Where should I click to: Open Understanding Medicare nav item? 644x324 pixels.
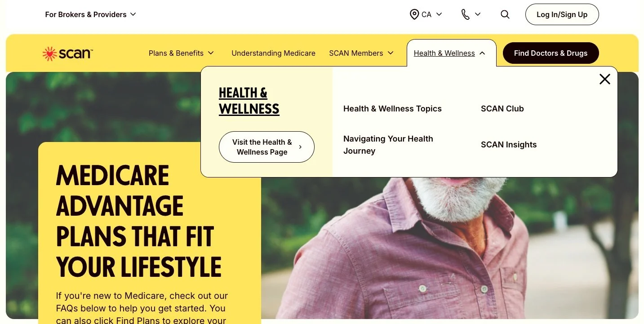coord(273,53)
